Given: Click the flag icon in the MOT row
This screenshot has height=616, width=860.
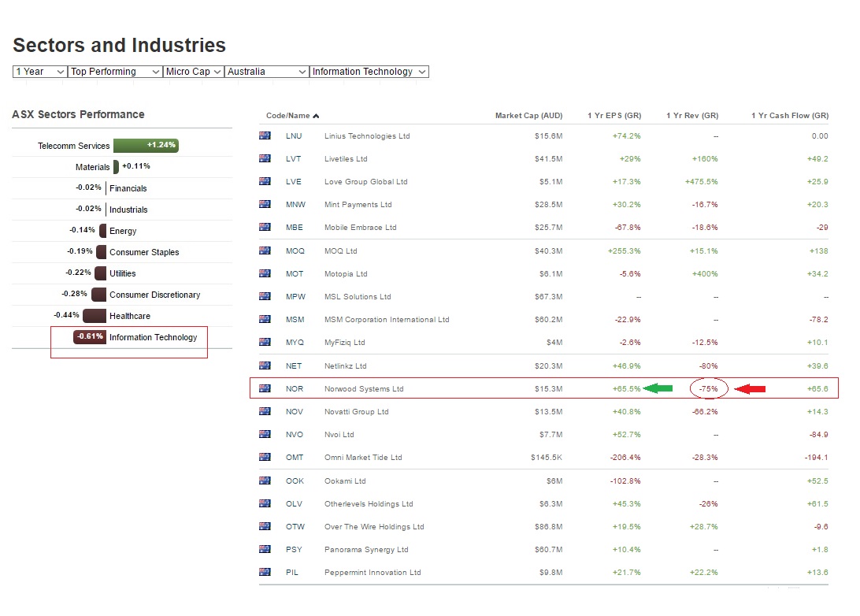Looking at the screenshot, I should tap(265, 273).
